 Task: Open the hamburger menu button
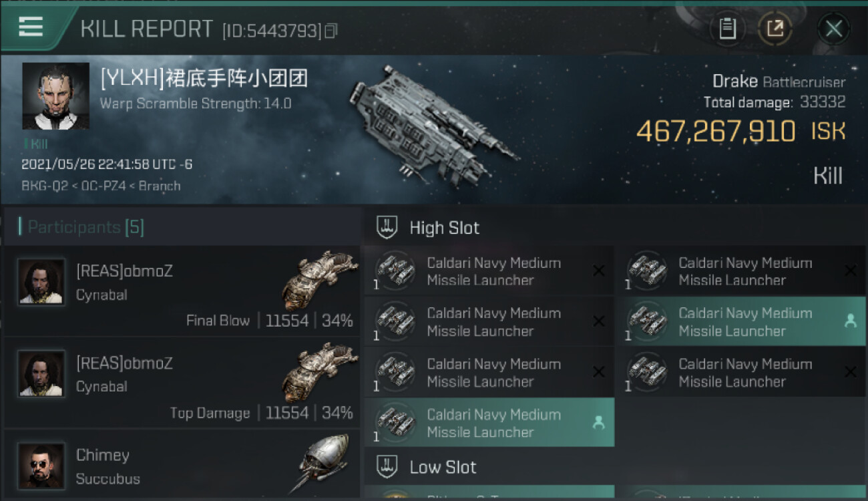[31, 27]
